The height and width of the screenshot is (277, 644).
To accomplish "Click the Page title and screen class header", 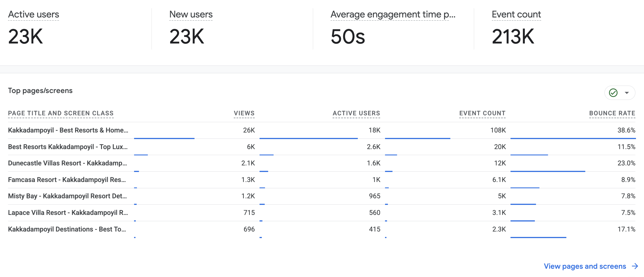I will [x=61, y=113].
